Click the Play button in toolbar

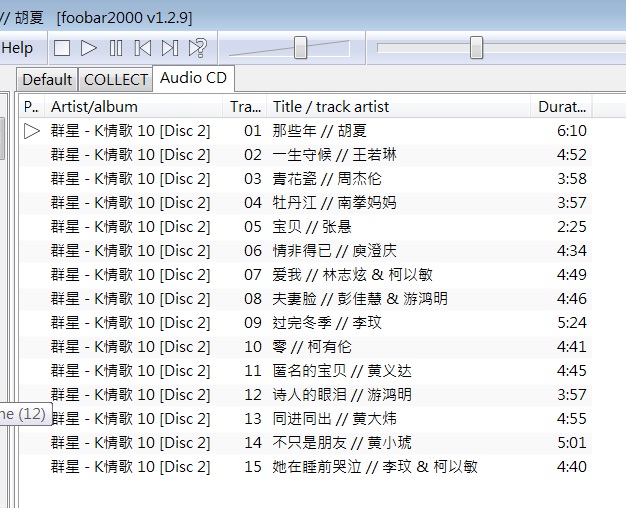[89, 48]
